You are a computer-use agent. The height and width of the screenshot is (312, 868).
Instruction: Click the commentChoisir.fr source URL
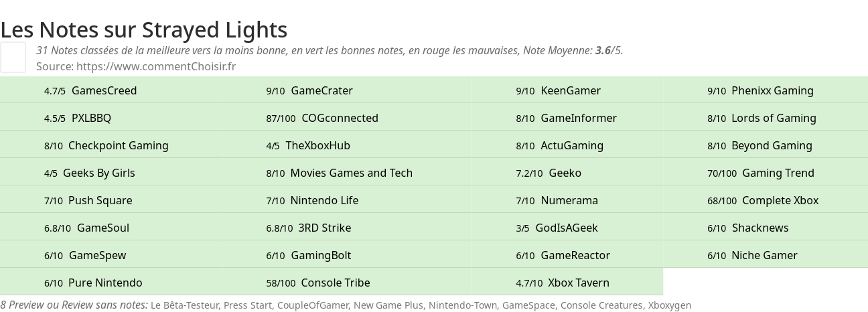tap(156, 66)
